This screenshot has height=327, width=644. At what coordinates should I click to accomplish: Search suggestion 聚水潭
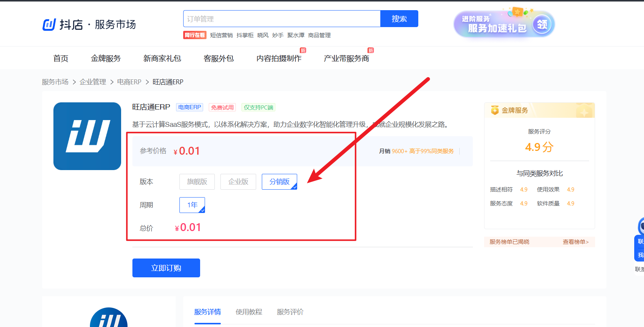click(296, 35)
